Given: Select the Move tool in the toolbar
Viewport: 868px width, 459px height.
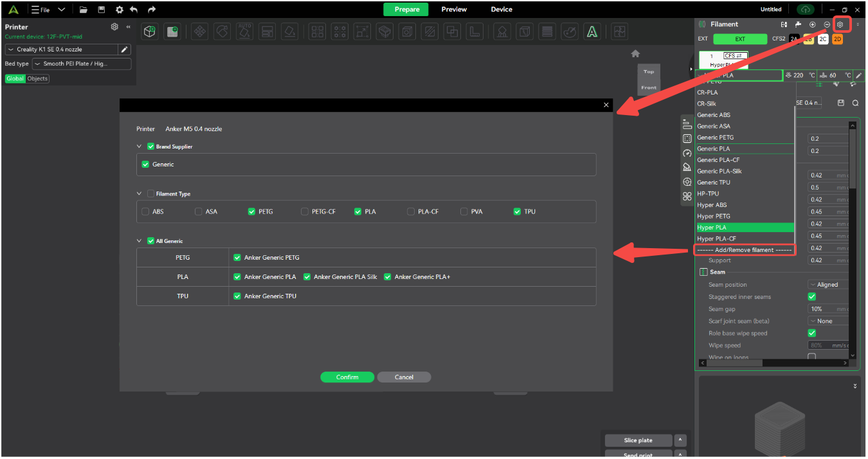Looking at the screenshot, I should point(200,31).
